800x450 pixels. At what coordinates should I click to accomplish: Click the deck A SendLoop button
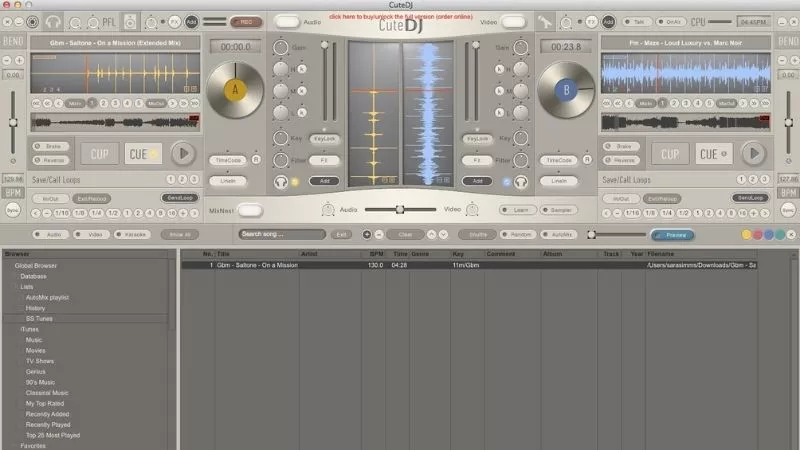[180, 197]
